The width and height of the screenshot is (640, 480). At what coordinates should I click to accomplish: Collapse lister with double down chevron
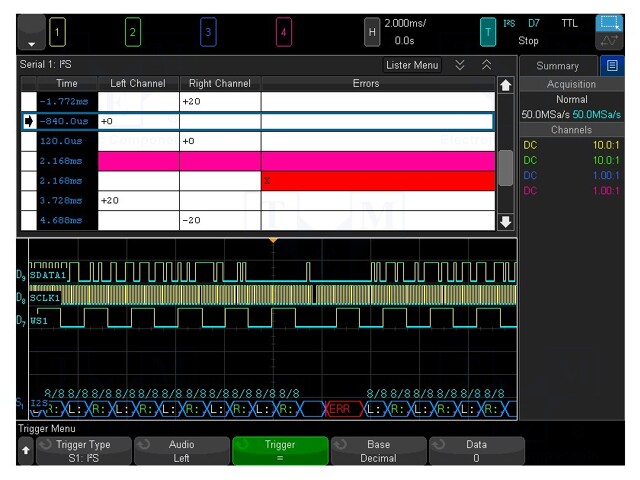point(460,65)
